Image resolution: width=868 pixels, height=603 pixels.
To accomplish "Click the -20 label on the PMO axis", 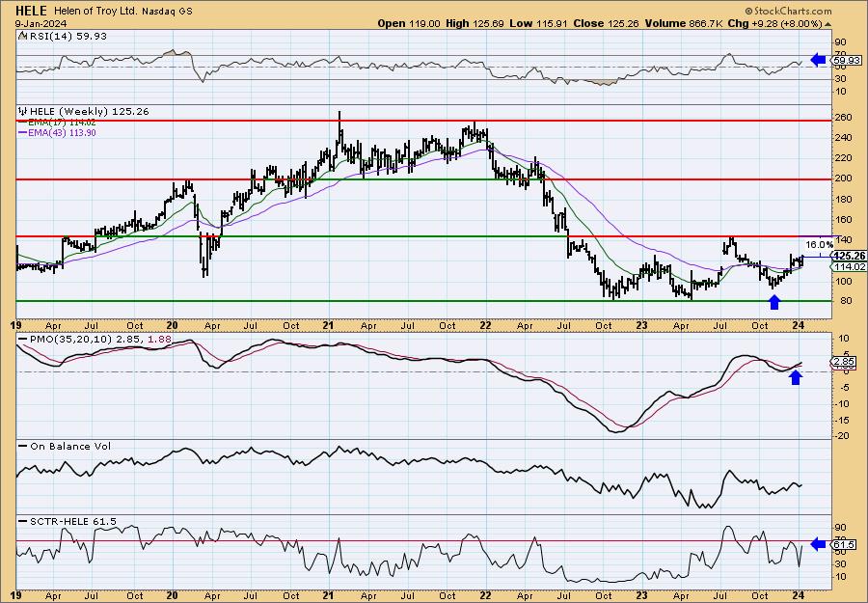I will coord(842,436).
